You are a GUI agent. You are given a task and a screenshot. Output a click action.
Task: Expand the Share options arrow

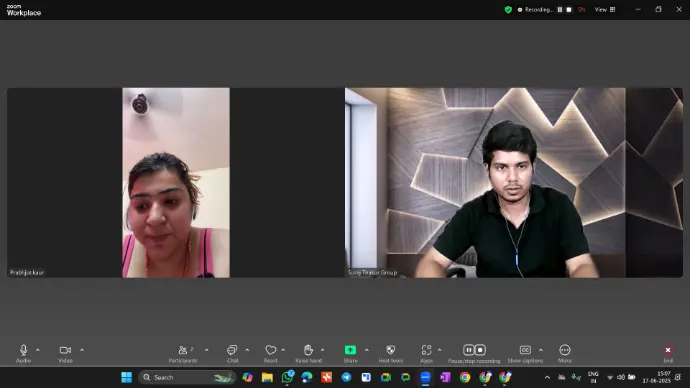tap(367, 350)
